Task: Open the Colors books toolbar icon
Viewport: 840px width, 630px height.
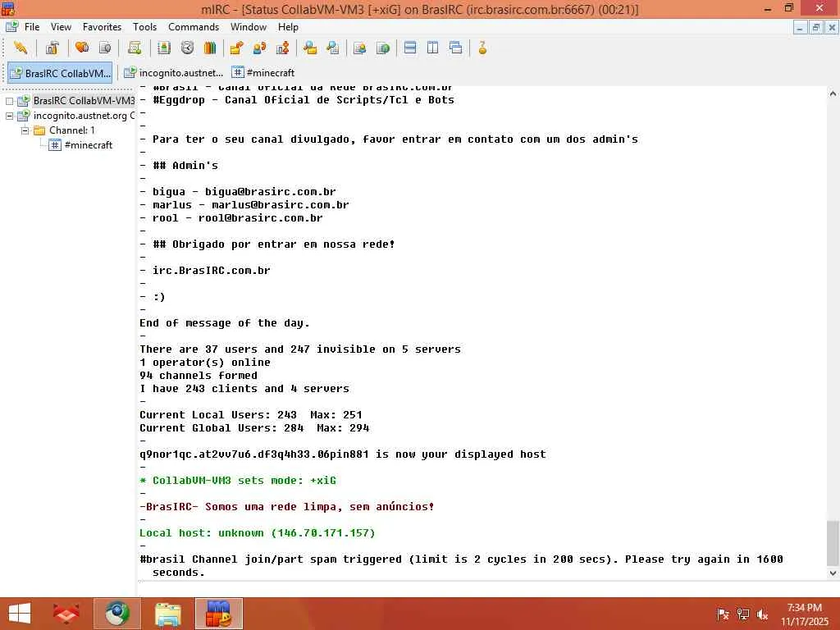Action: [x=210, y=48]
